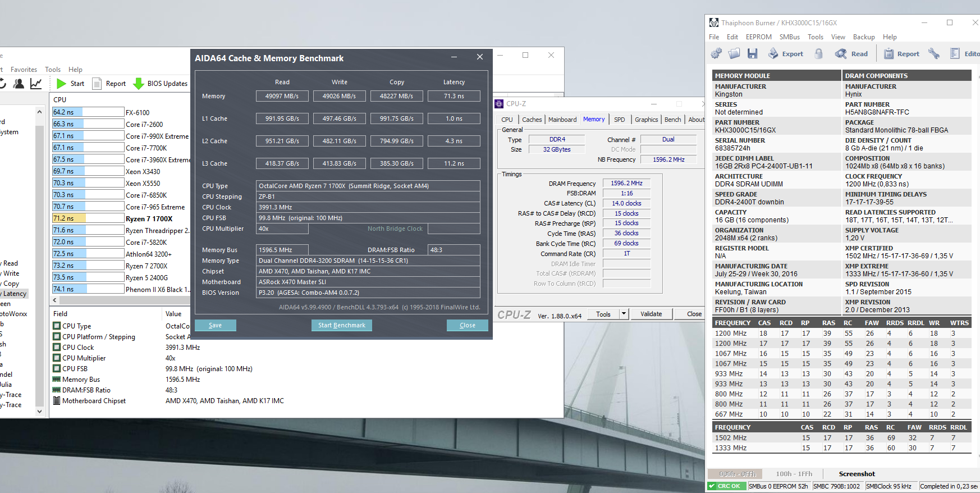Switch to the Caches tab in CPU-Z
Image resolution: width=980 pixels, height=493 pixels.
(532, 120)
